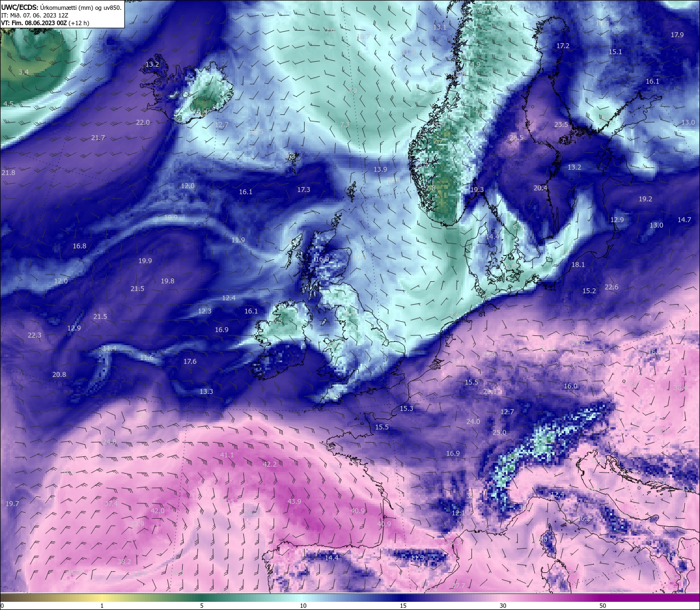
Task: Click the map value '19.2'
Action: tap(645, 199)
